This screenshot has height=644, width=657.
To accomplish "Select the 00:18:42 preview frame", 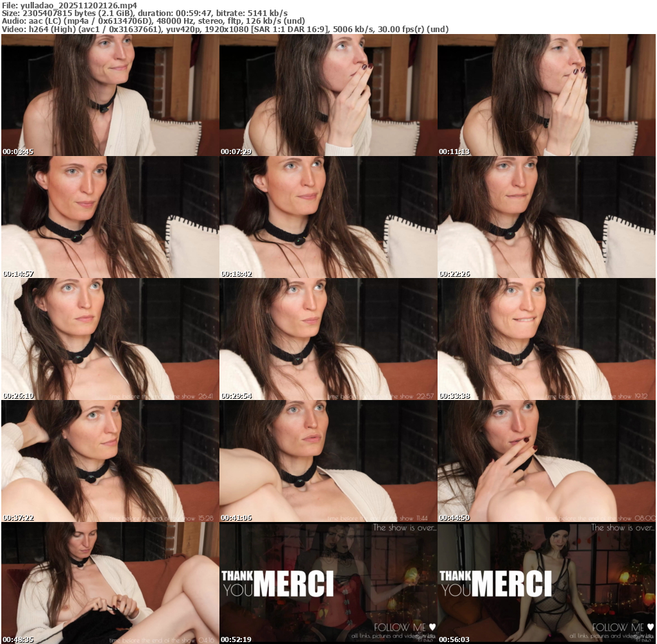I will coord(328,217).
